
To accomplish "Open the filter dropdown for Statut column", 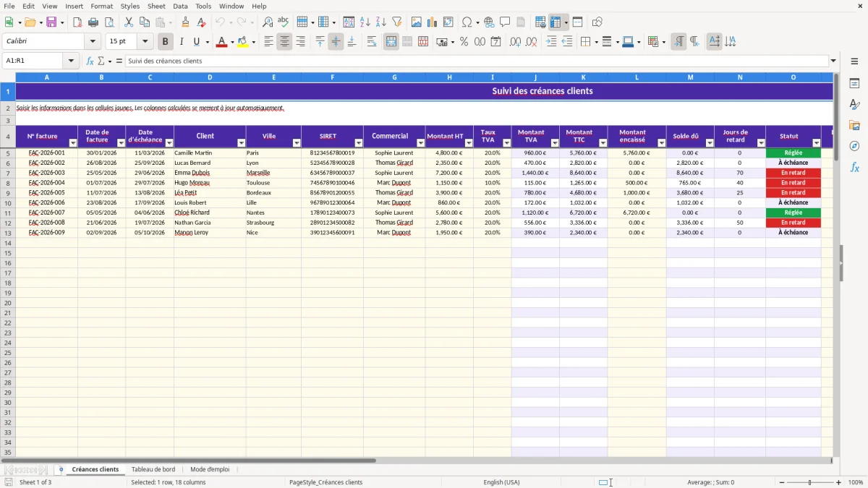I will (817, 142).
